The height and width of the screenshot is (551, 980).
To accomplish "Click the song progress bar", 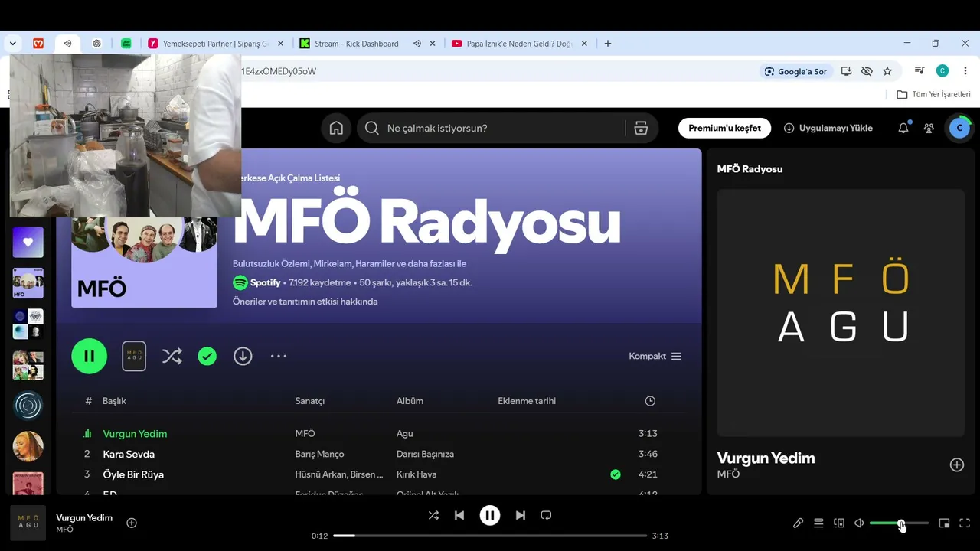I will click(x=490, y=536).
